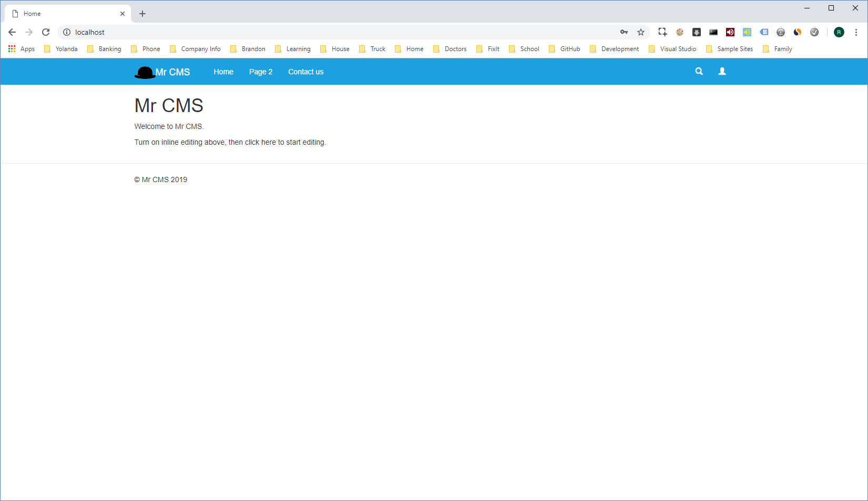
Task: Open the password key icon in address bar
Action: click(x=624, y=32)
